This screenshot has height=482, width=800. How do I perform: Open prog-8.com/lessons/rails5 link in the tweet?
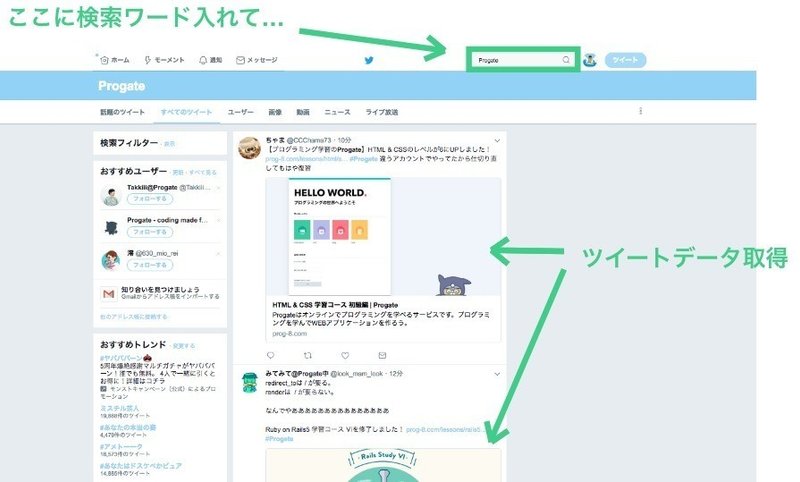(445, 429)
